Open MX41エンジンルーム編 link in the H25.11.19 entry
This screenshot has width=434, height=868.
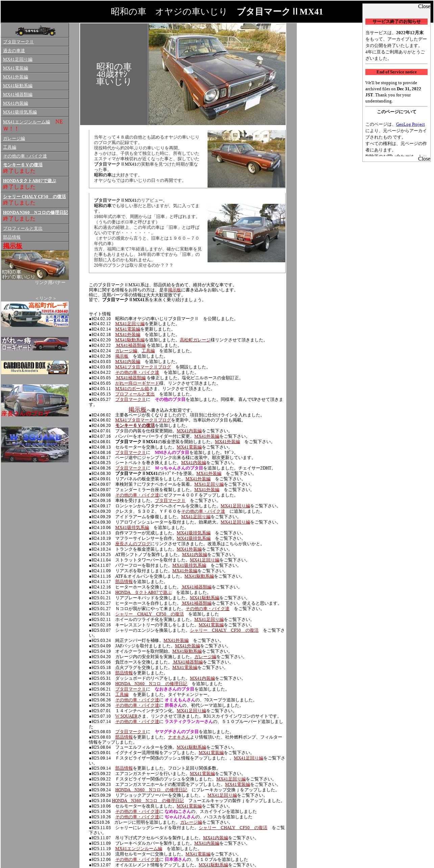click(x=139, y=849)
